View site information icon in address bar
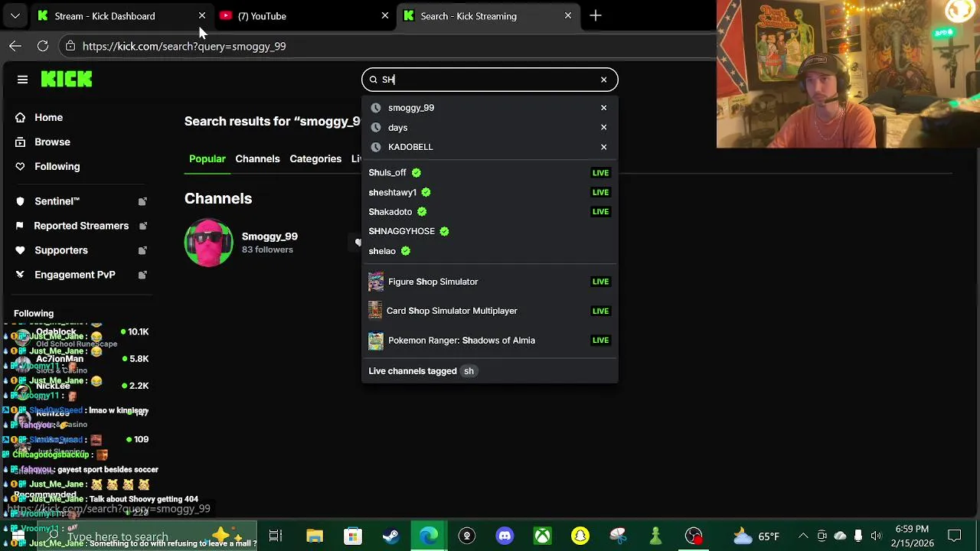The height and width of the screenshot is (551, 980). click(70, 46)
